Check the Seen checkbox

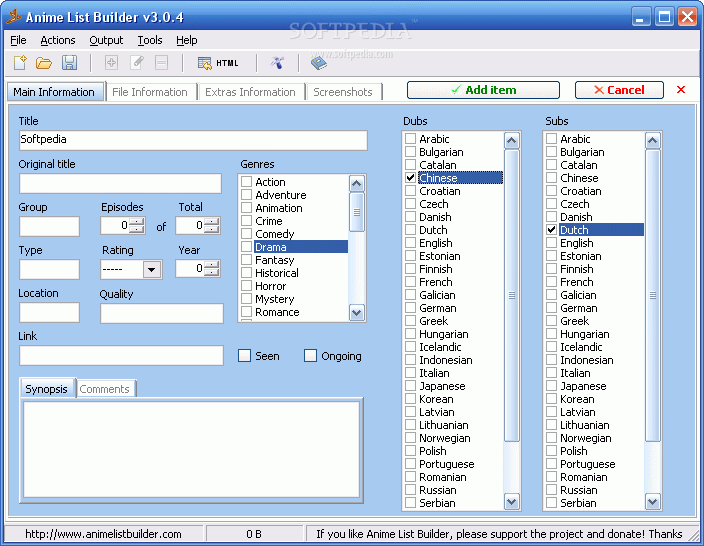244,356
